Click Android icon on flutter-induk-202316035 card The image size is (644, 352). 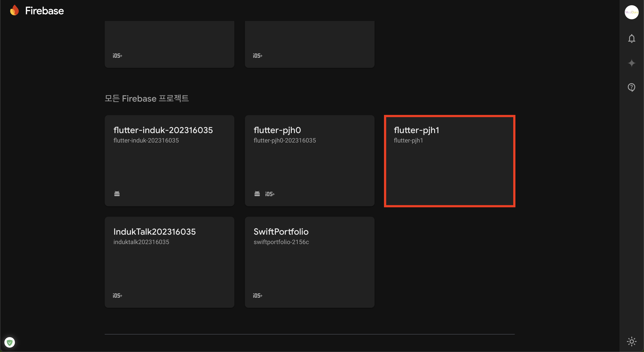tap(117, 194)
